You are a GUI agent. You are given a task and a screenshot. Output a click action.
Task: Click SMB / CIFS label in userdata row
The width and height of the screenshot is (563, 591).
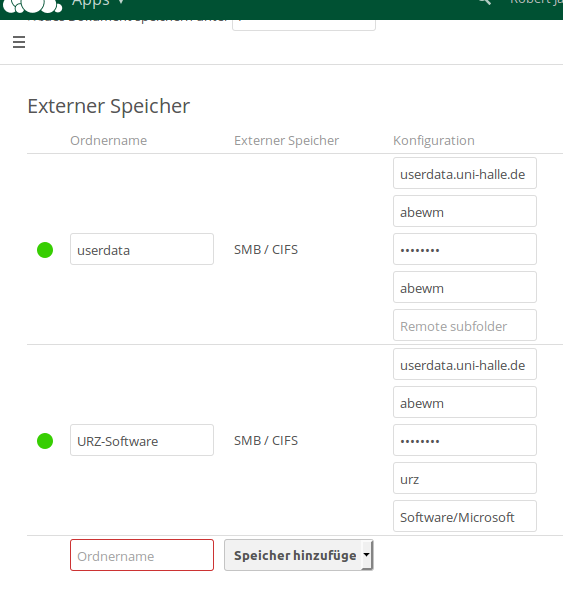click(266, 250)
